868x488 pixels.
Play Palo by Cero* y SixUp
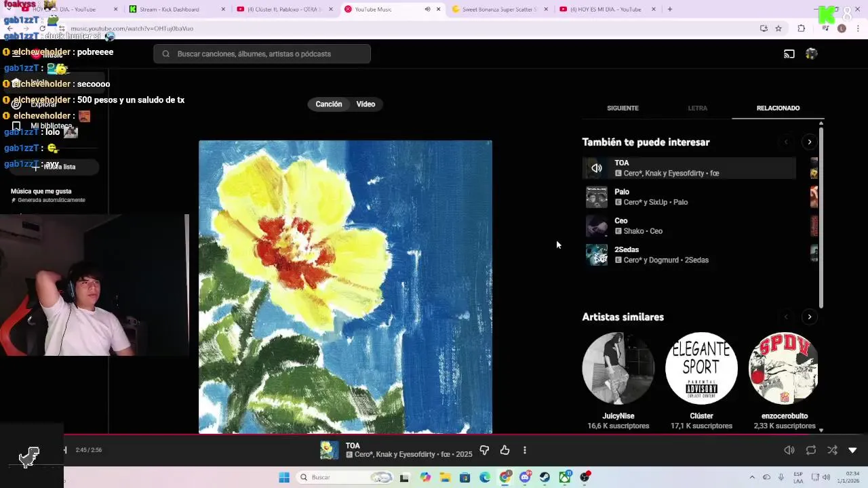pos(689,197)
